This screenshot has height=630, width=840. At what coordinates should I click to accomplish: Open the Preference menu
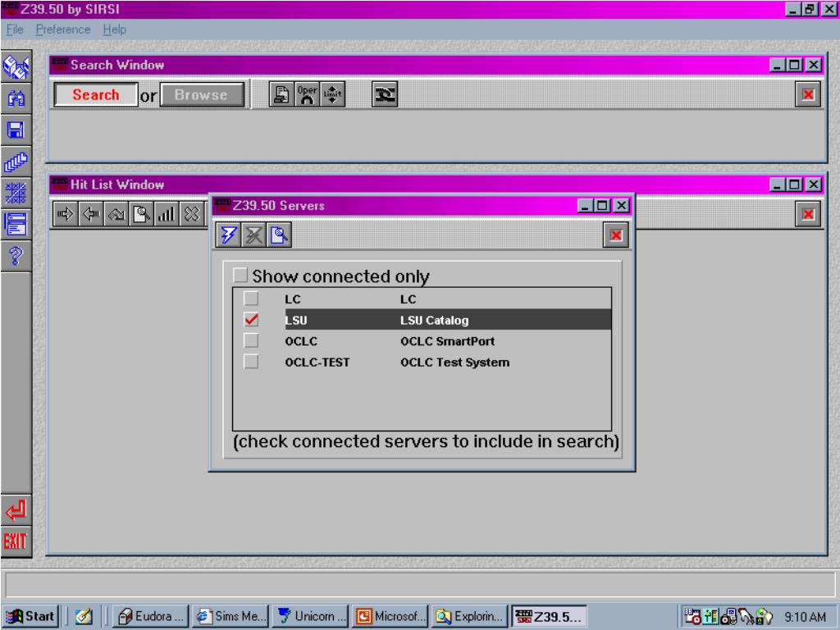62,30
